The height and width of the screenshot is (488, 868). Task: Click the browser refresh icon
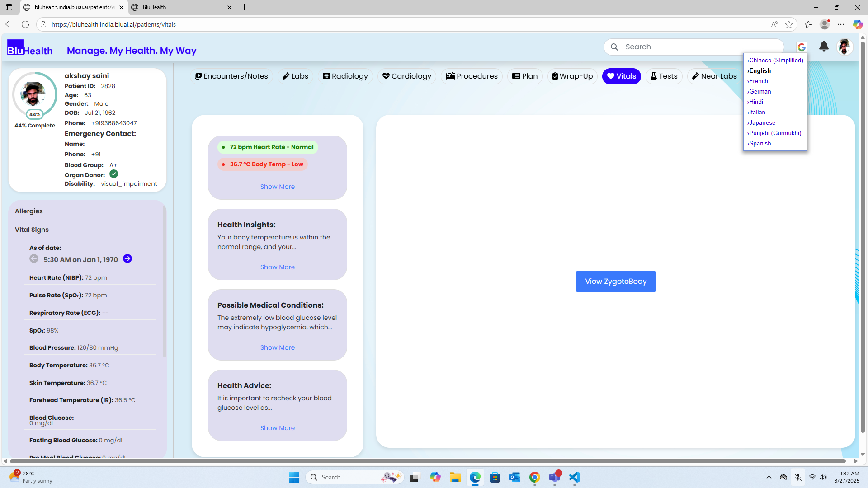pyautogui.click(x=25, y=24)
